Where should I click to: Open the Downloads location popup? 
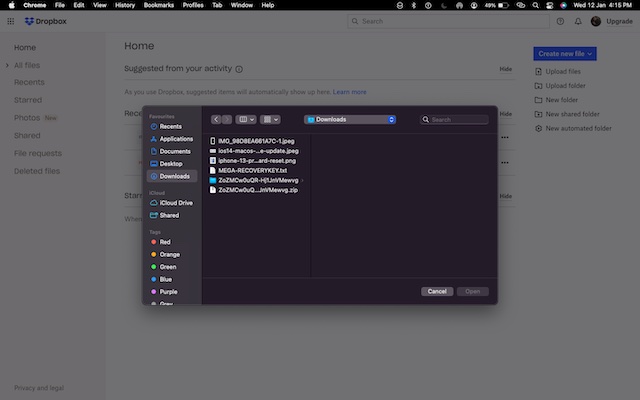click(350, 119)
